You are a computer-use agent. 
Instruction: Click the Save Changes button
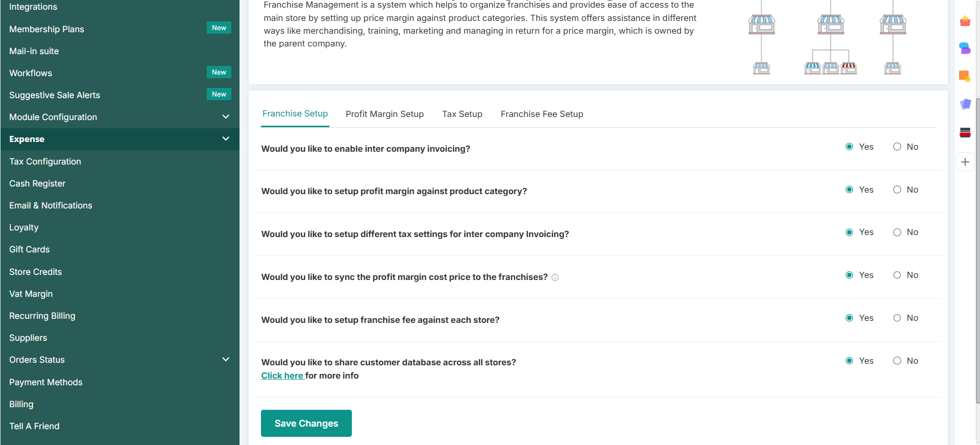click(306, 423)
